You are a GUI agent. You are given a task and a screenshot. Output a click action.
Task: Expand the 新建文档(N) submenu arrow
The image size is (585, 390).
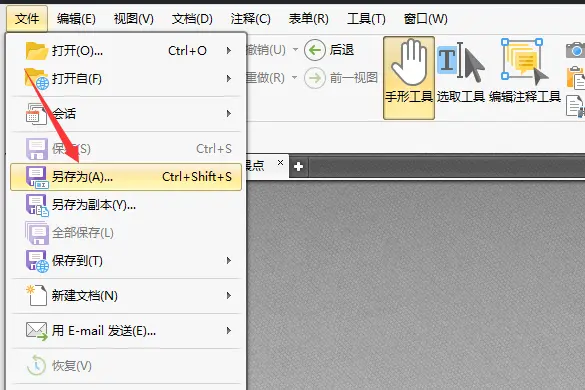[x=229, y=296]
